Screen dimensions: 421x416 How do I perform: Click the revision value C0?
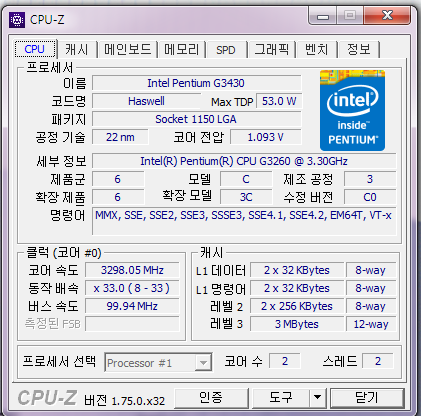(370, 197)
